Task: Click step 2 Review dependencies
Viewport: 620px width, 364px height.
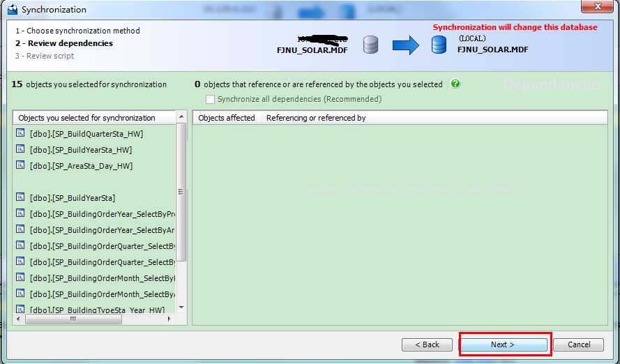Action: (64, 43)
